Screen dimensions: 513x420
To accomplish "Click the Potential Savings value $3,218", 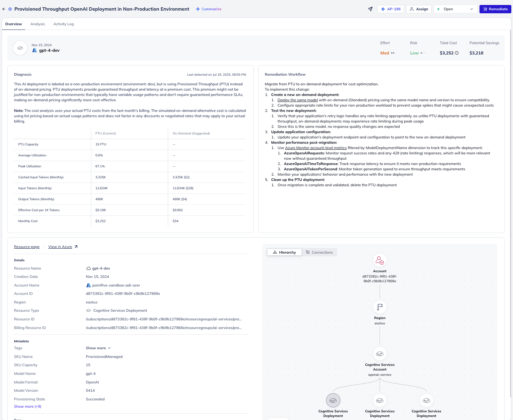I will tap(476, 53).
